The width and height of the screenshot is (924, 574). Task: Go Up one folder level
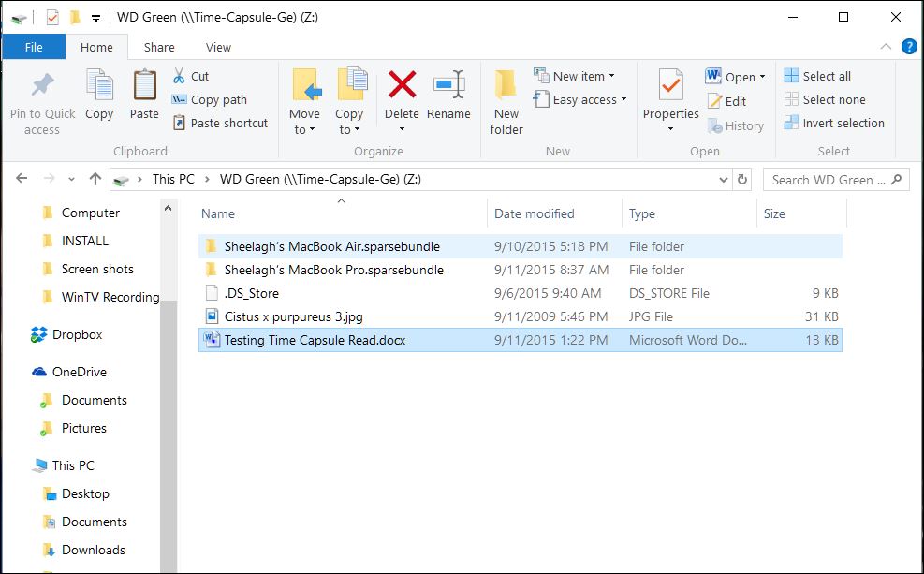[95, 179]
